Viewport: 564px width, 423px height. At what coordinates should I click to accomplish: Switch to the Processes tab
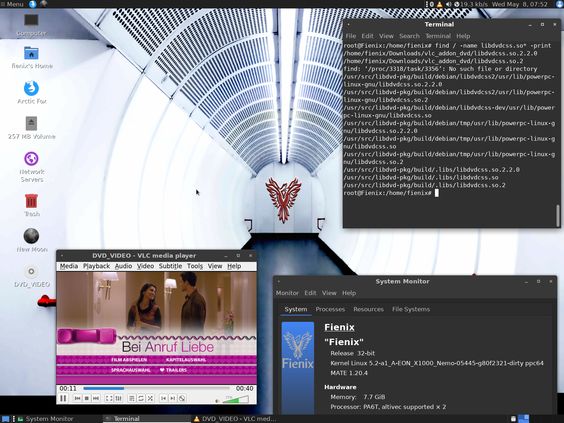coord(330,309)
